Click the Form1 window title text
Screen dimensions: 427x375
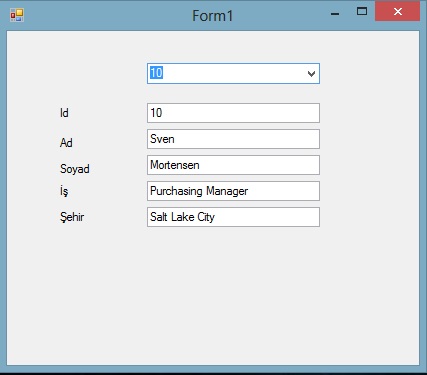pos(213,16)
